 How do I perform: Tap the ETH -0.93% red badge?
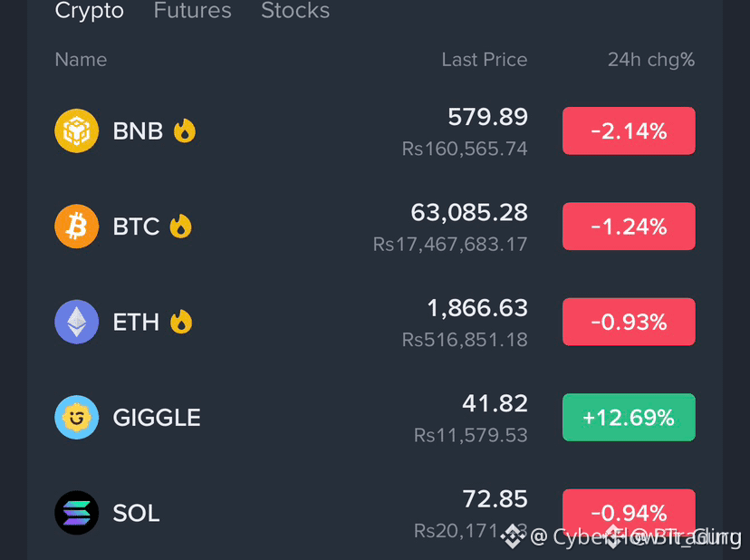(x=629, y=322)
